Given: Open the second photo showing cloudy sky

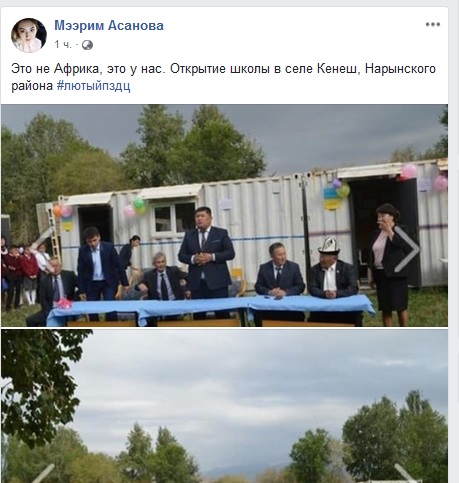Looking at the screenshot, I should coord(224,406).
